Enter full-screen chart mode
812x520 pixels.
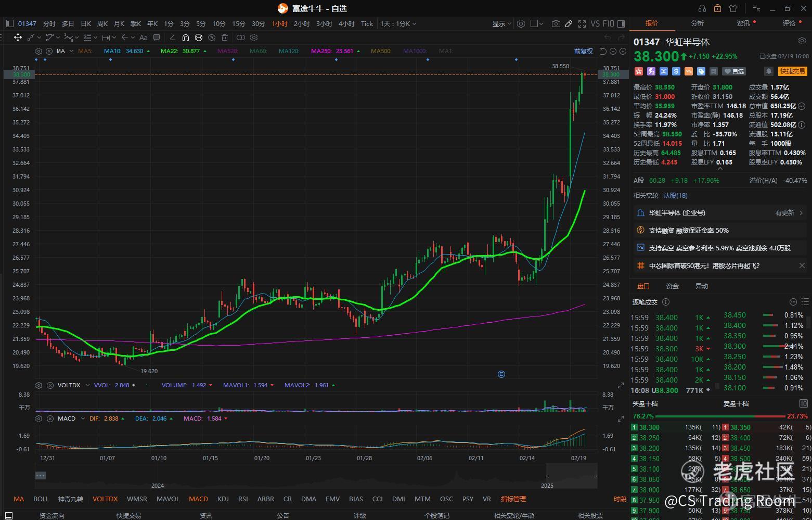pyautogui.click(x=582, y=23)
